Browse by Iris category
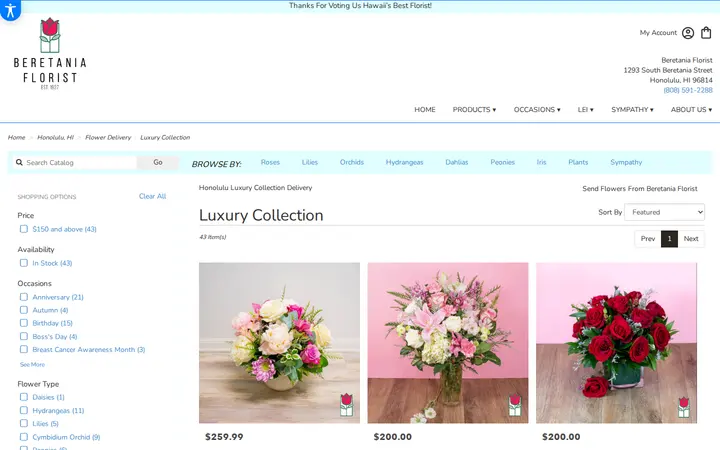The width and height of the screenshot is (720, 450). pos(541,162)
